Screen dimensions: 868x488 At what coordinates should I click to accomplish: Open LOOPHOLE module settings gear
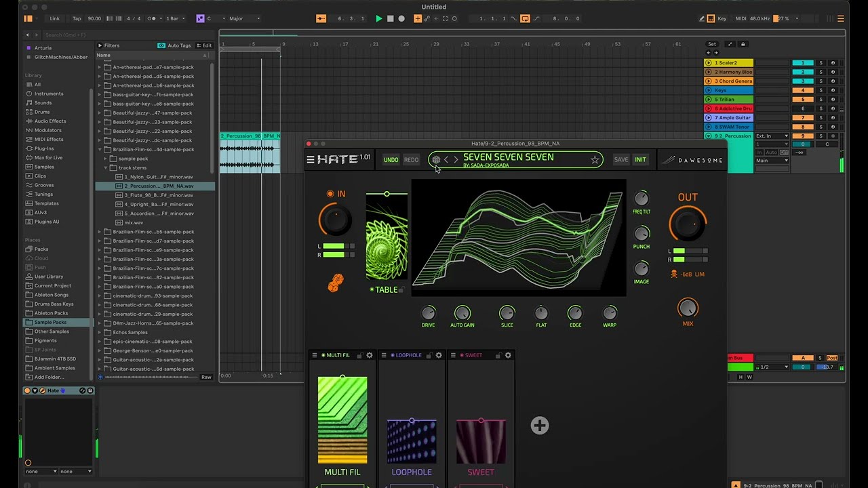439,355
